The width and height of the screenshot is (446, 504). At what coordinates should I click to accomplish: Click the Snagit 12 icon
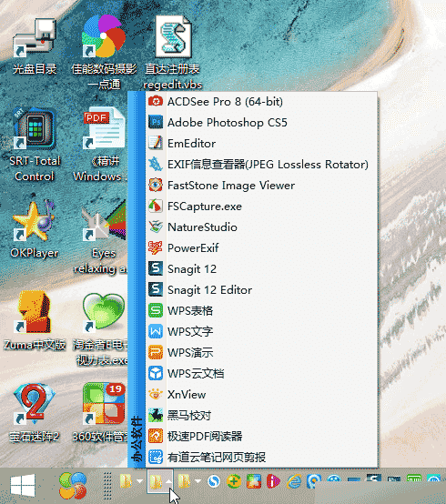156,268
